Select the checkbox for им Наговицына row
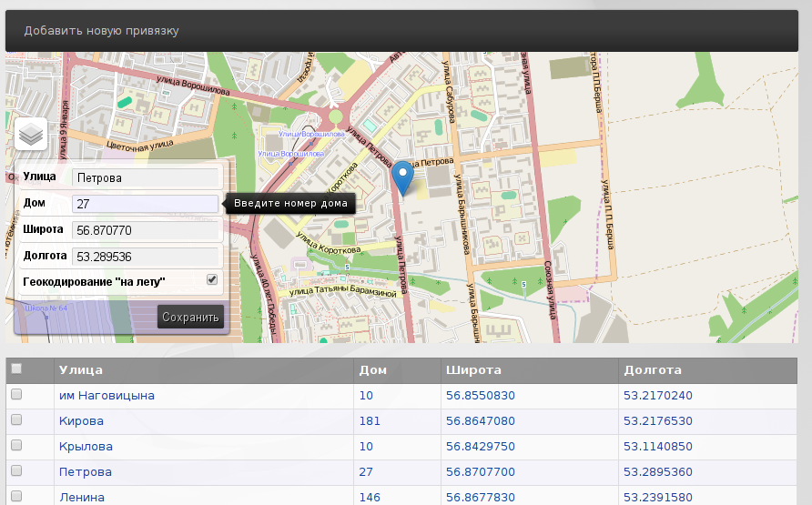Viewport: 812px width, 505px height. (15, 395)
